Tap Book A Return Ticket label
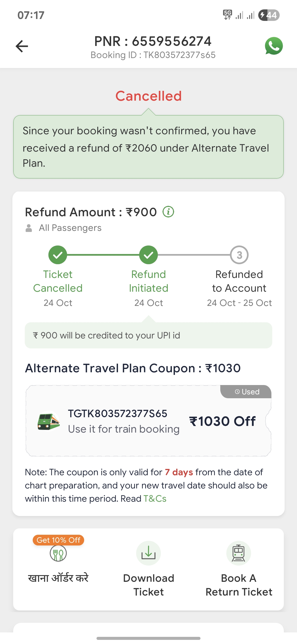 point(239,585)
